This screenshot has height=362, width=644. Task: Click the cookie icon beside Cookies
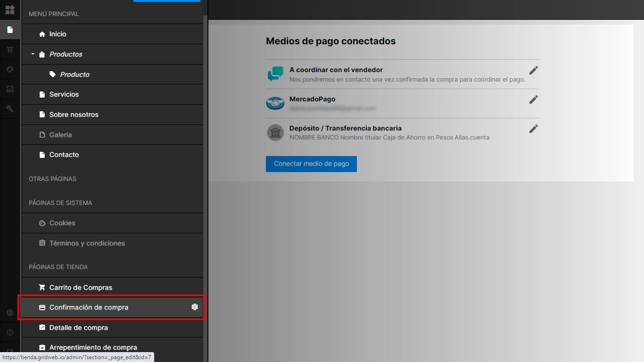tap(42, 223)
